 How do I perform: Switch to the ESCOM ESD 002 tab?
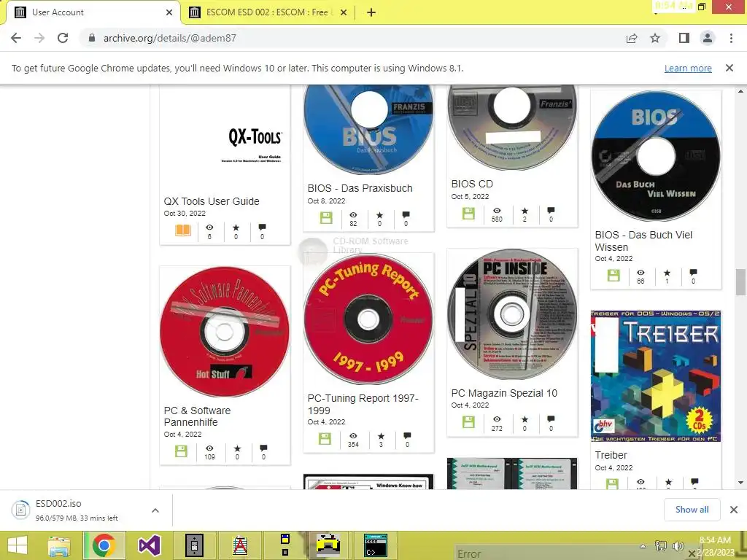coord(269,12)
